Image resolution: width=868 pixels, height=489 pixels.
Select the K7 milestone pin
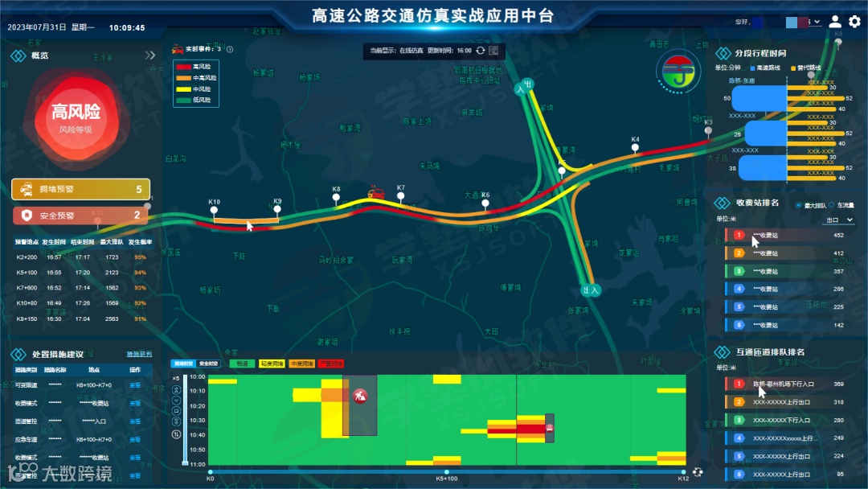pos(400,195)
